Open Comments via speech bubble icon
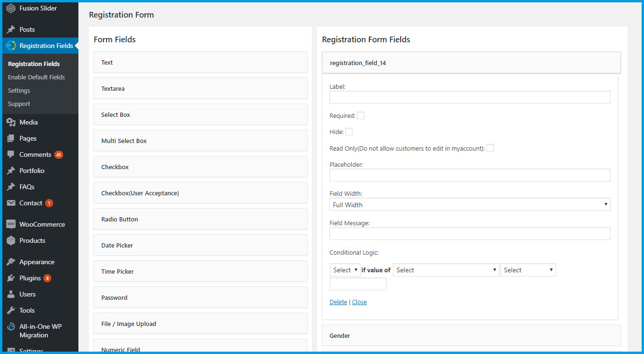Viewport: 644px width, 354px height. 11,154
